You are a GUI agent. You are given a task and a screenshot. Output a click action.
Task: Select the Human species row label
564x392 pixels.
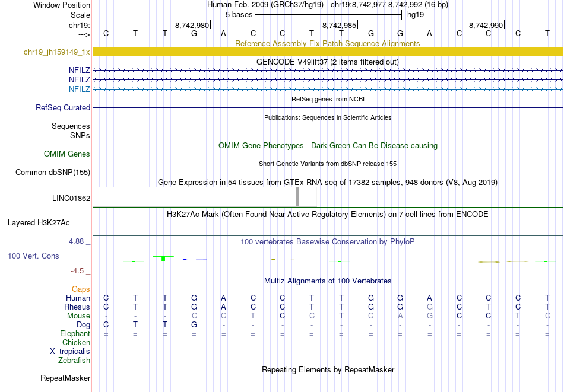point(78,298)
